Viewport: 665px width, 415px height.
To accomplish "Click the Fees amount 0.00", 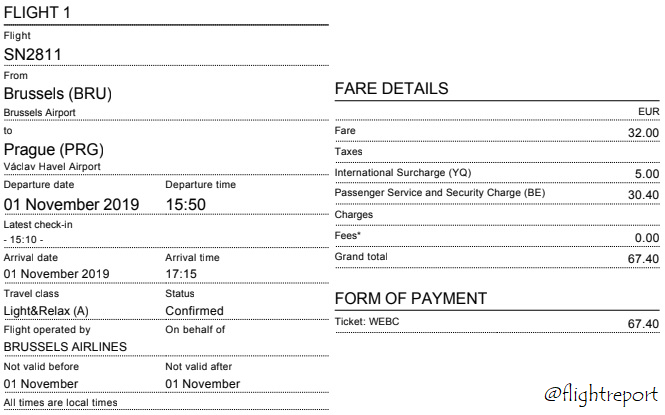I will (647, 238).
